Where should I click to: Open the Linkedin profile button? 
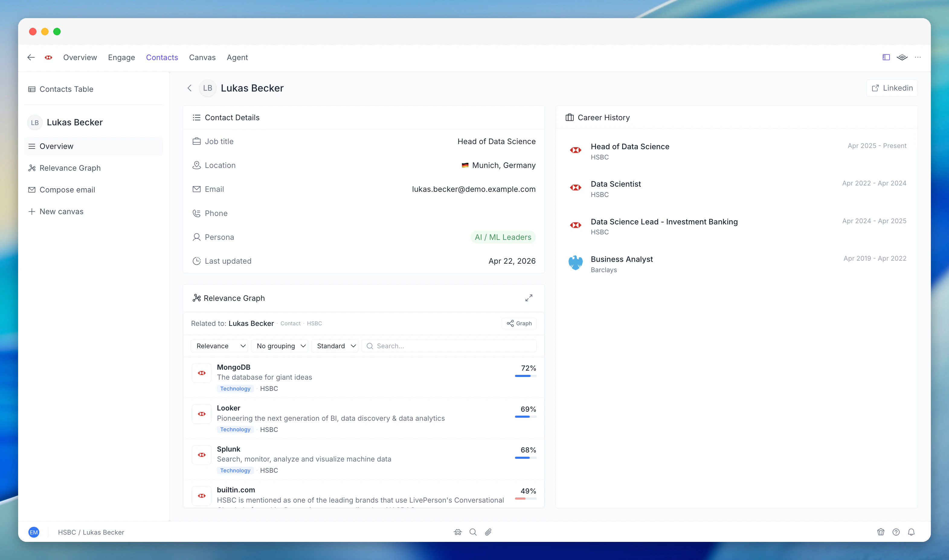click(892, 88)
